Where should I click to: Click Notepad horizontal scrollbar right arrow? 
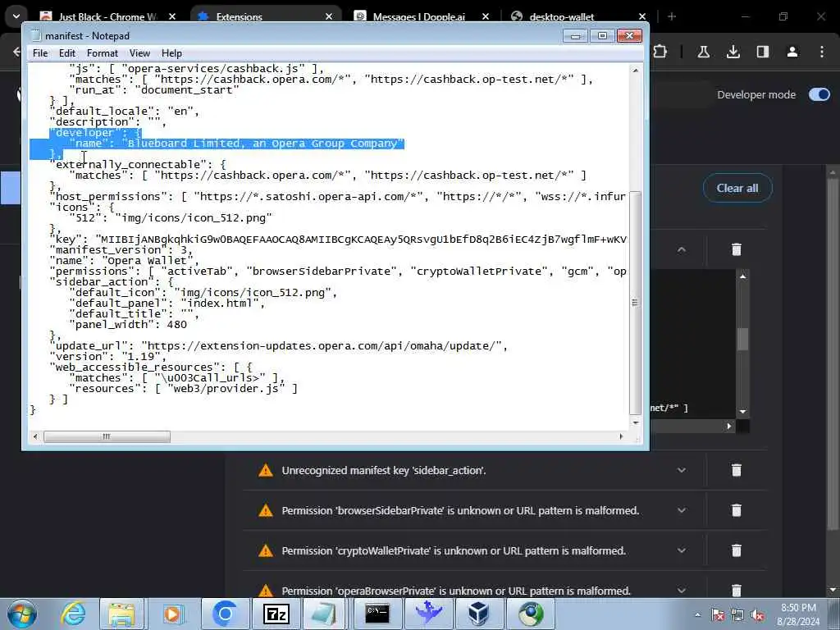click(622, 436)
